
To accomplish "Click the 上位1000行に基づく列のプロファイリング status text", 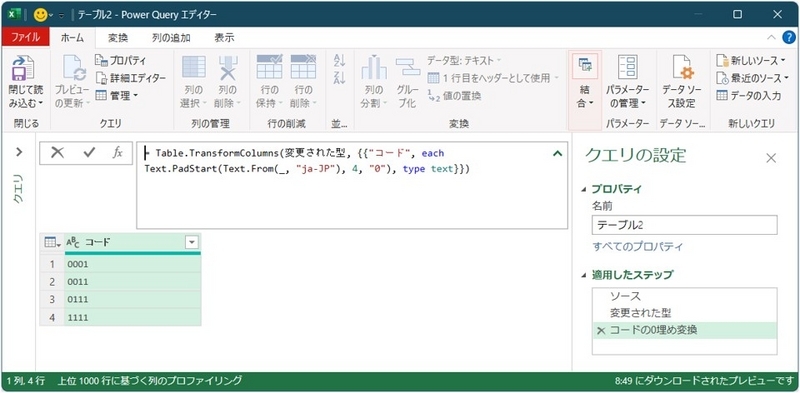I will [x=150, y=381].
